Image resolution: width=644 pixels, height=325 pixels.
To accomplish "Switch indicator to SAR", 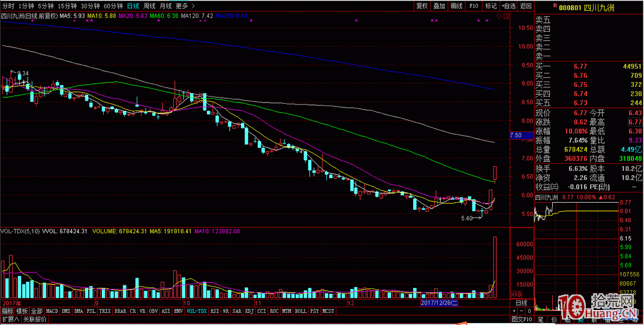I will pyautogui.click(x=237, y=311).
